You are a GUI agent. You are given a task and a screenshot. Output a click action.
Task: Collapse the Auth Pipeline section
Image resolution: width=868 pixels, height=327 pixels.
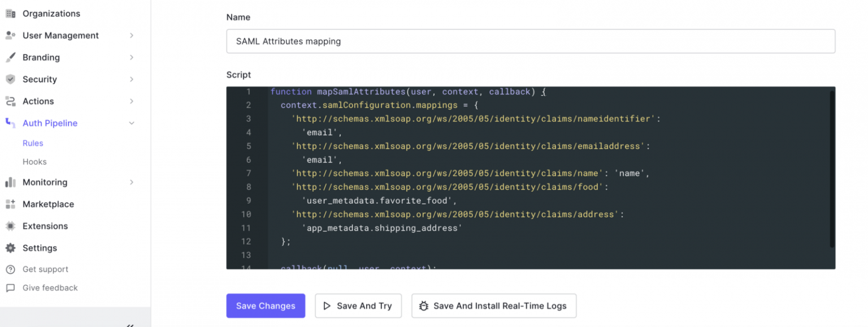[x=132, y=123]
